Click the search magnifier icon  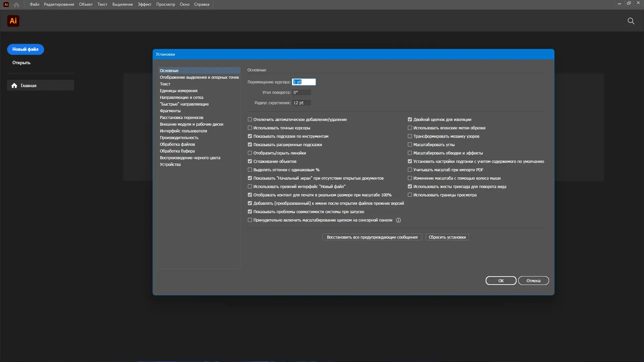[x=631, y=21]
